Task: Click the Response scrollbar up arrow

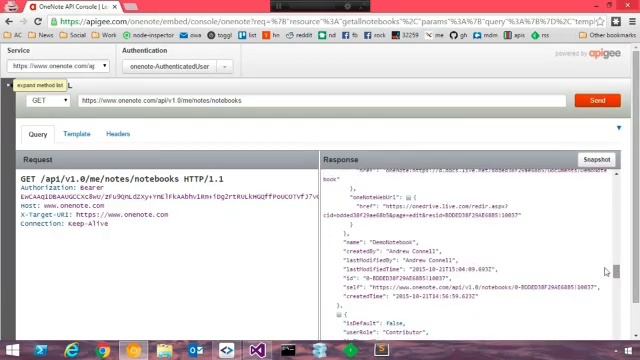Action: (x=616, y=174)
